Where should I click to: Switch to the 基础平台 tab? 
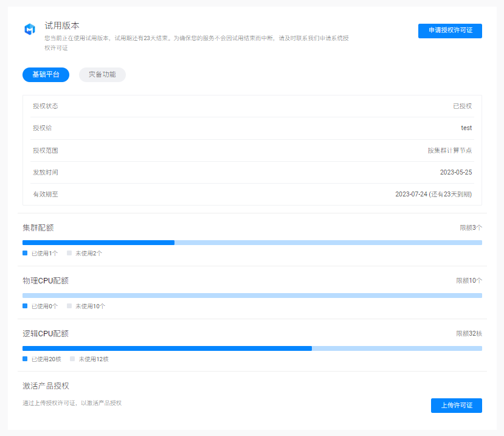pyautogui.click(x=46, y=75)
